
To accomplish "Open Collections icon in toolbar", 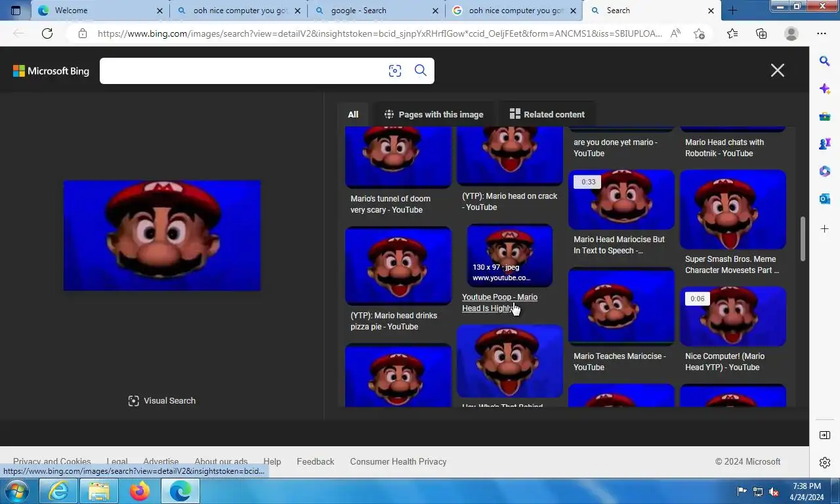I will pyautogui.click(x=761, y=33).
